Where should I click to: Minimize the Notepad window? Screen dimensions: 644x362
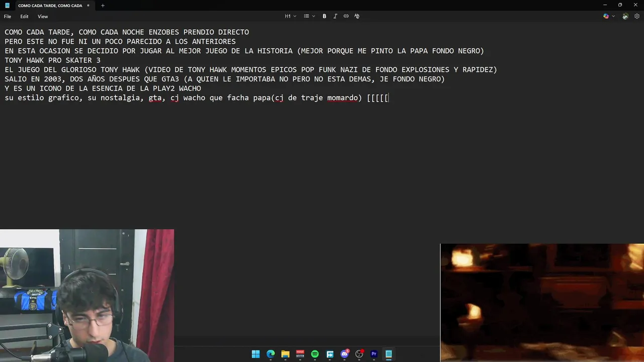(x=605, y=5)
